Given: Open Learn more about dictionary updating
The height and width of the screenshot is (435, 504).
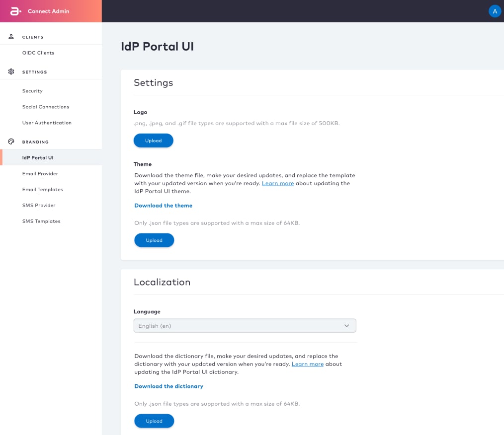Looking at the screenshot, I should pos(308,364).
